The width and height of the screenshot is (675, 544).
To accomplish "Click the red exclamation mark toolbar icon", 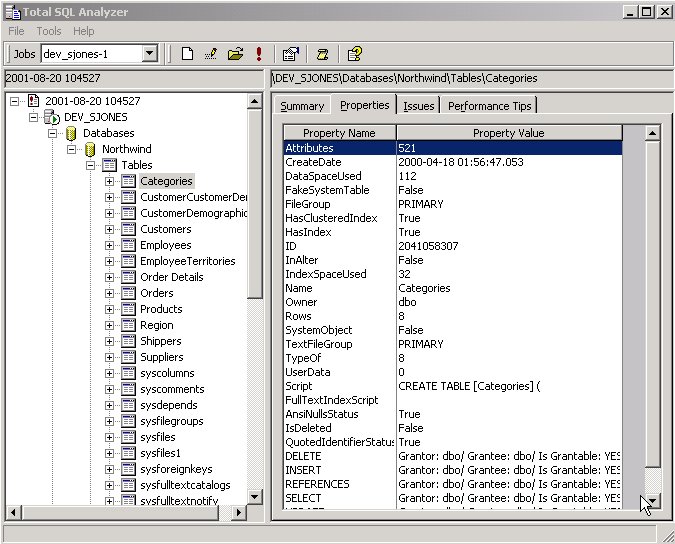I will [x=259, y=54].
